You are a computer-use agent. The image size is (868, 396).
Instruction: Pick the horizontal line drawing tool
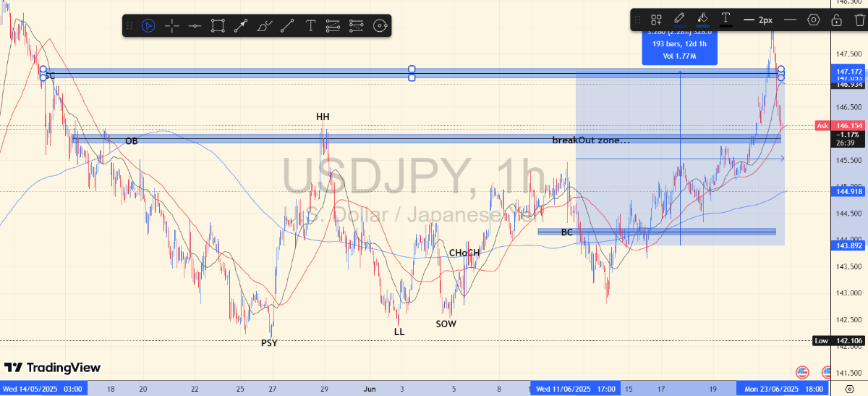coord(195,26)
